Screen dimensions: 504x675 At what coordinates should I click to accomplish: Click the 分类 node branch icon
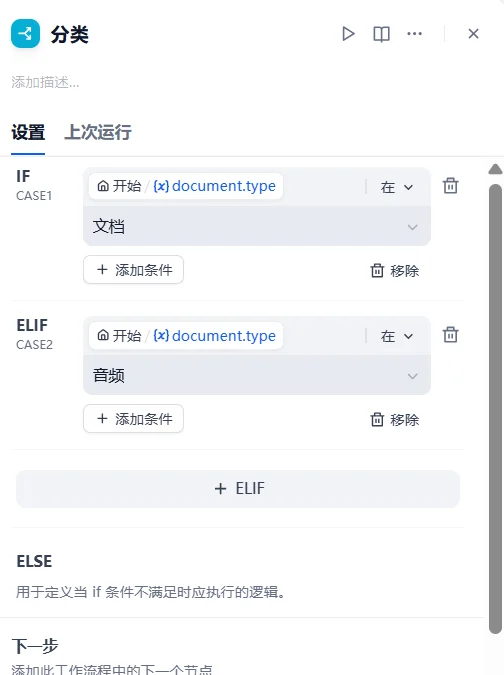tap(25, 33)
